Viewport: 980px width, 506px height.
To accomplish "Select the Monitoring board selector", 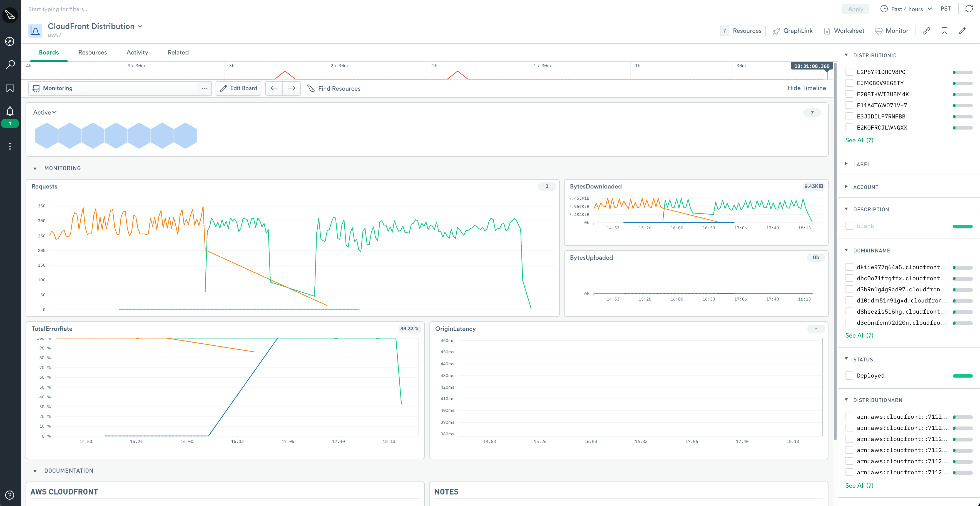I will click(x=113, y=88).
